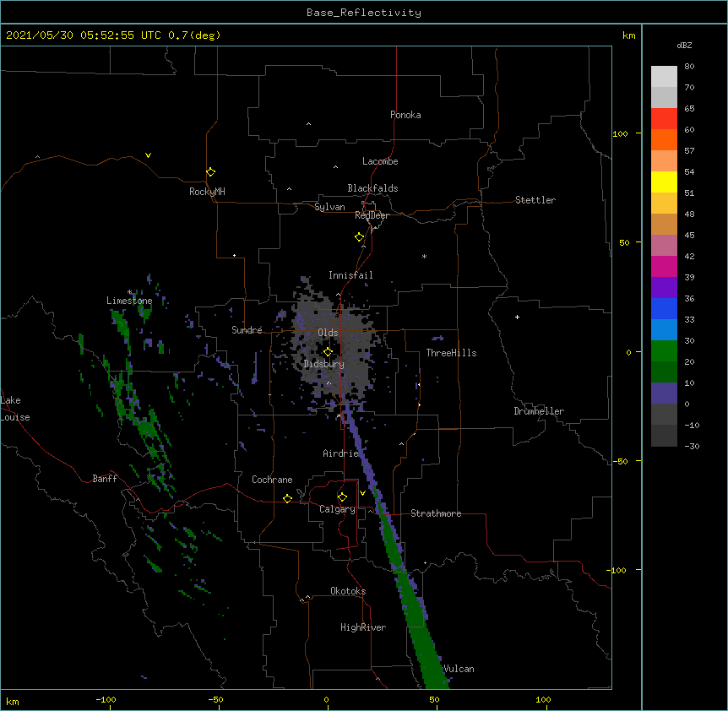Click the Calgary label
The height and width of the screenshot is (711, 728).
[x=337, y=509]
